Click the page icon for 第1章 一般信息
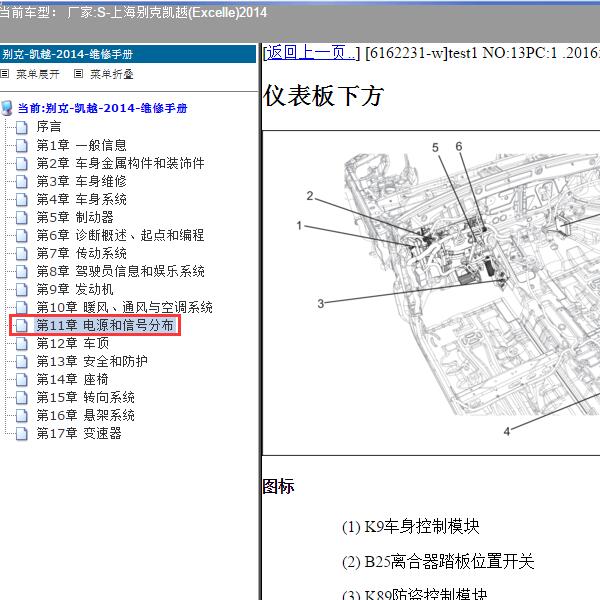 pyautogui.click(x=22, y=145)
